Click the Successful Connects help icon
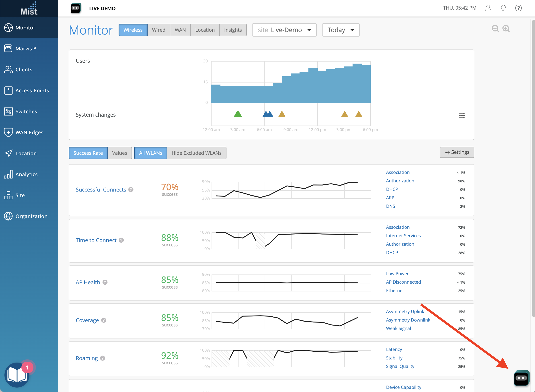535x392 pixels. pyautogui.click(x=131, y=190)
